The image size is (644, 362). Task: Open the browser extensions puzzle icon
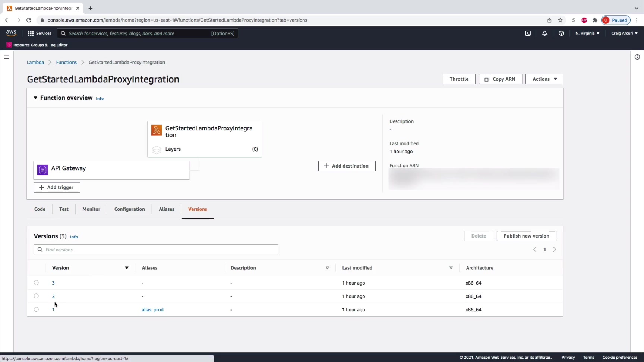coord(595,20)
